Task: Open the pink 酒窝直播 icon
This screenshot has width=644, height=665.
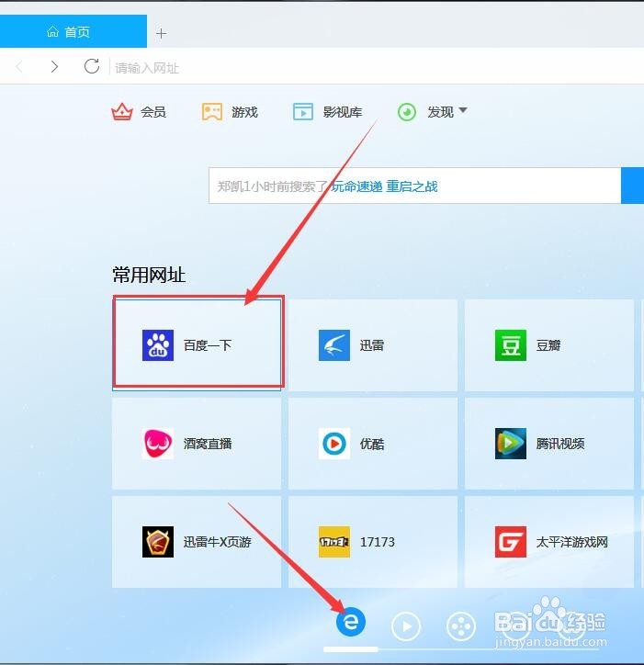Action: click(158, 444)
